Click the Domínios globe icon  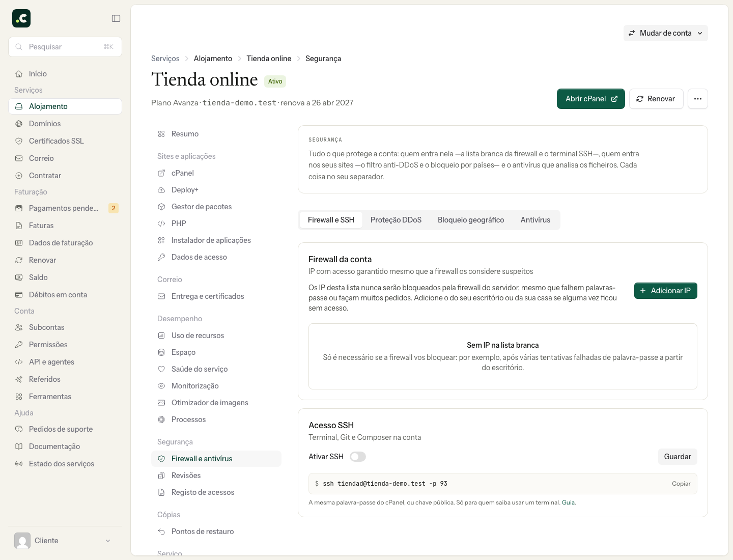tap(19, 124)
